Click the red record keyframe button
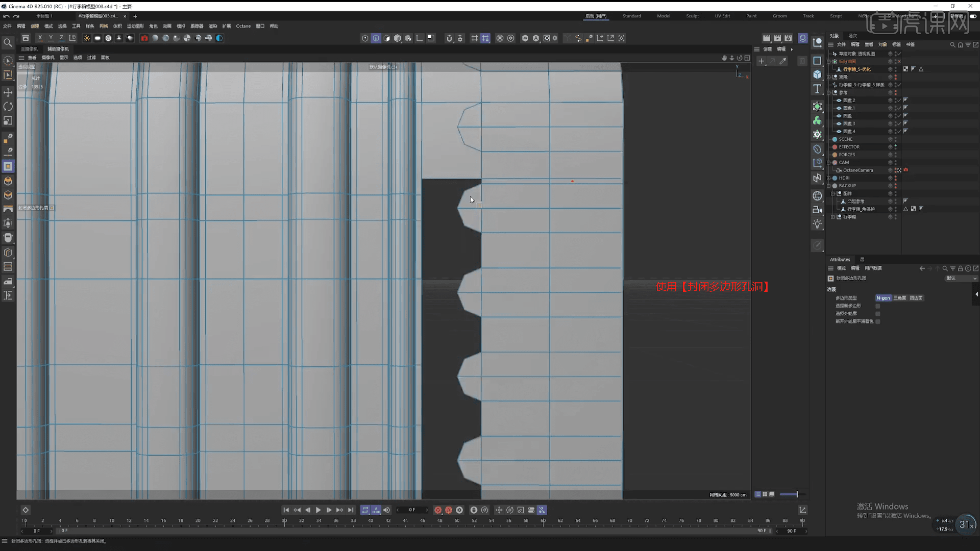 [438, 510]
